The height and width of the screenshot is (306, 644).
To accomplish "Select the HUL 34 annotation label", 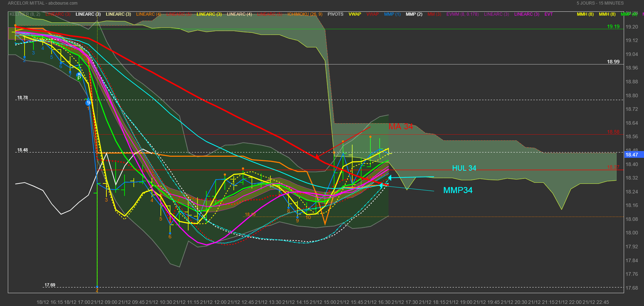I will [x=464, y=168].
